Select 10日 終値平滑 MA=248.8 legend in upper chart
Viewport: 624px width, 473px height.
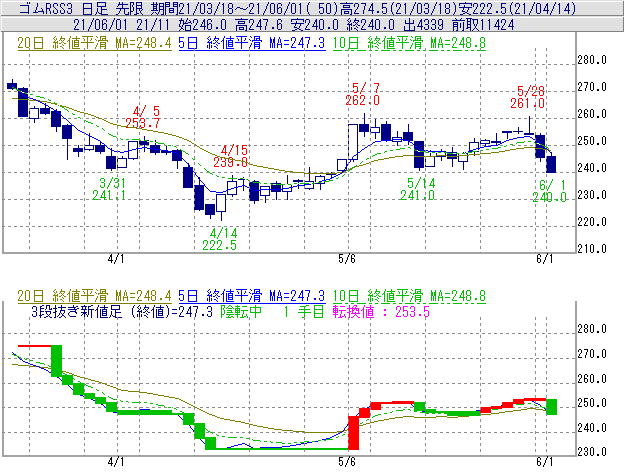[409, 43]
